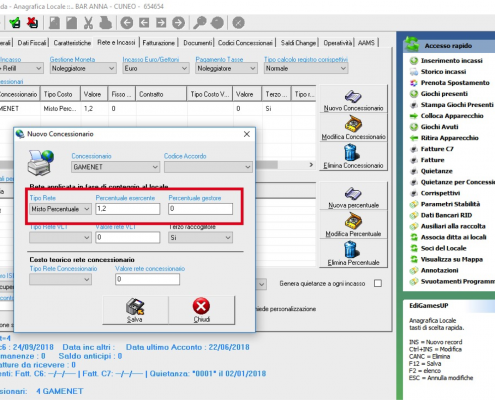Click the Valore rete concessionario field
This screenshot has height=400, width=495.
coord(147,279)
